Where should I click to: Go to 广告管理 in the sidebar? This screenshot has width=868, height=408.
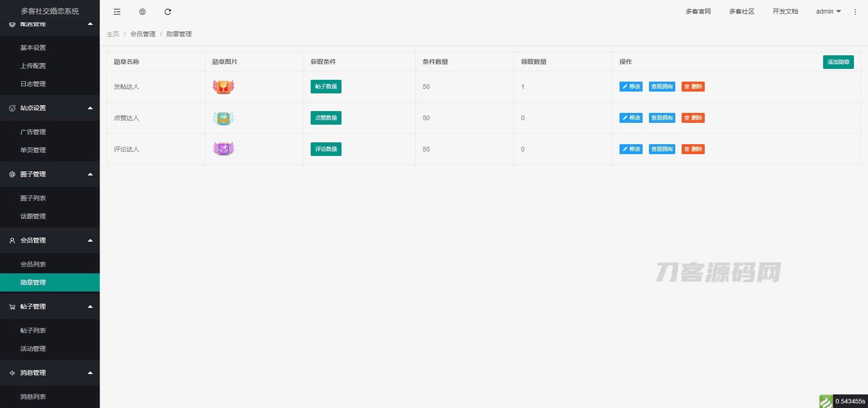coord(33,132)
